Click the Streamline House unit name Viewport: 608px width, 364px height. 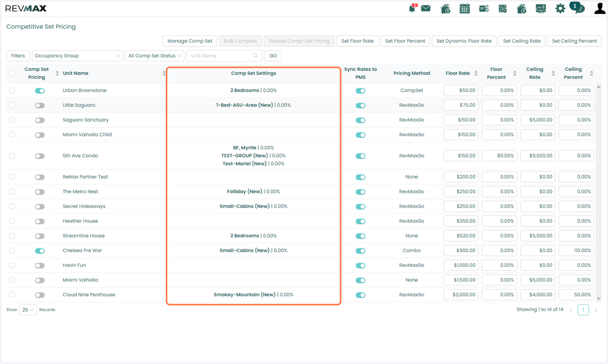coord(84,236)
